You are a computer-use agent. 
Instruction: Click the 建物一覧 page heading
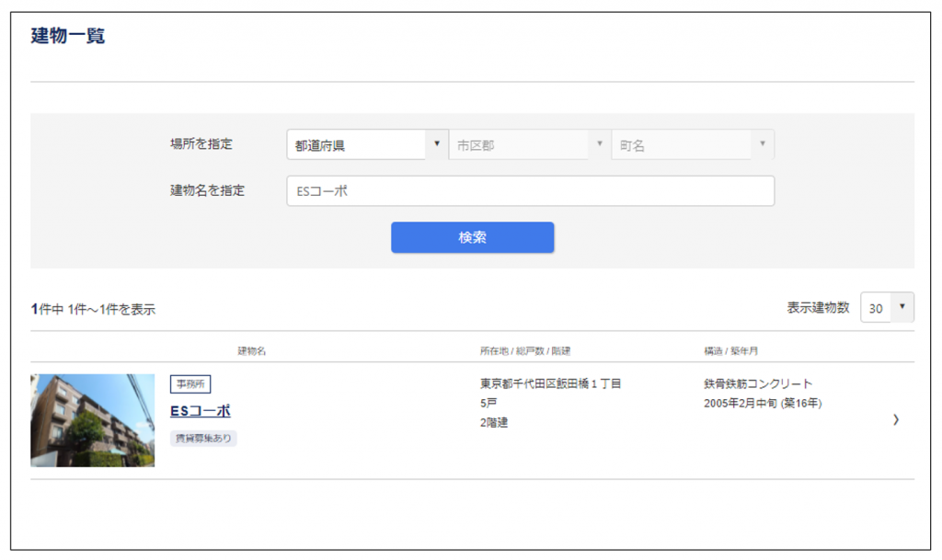68,37
